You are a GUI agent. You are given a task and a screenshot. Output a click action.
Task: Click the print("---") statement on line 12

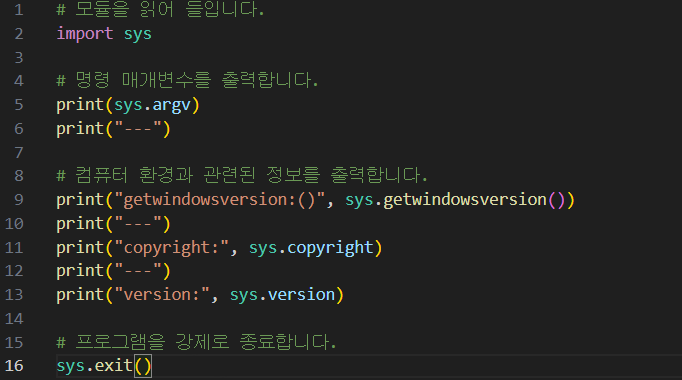(114, 271)
